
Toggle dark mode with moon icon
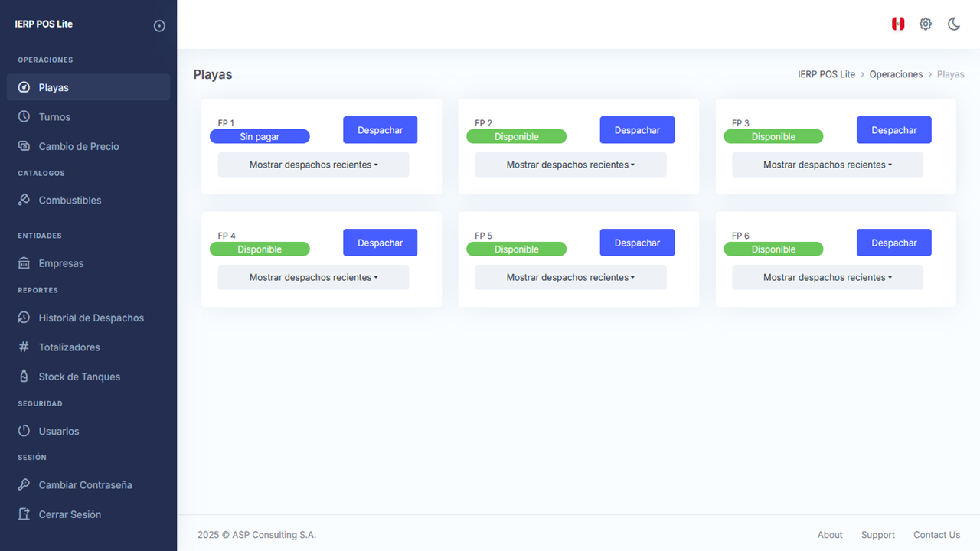click(954, 24)
